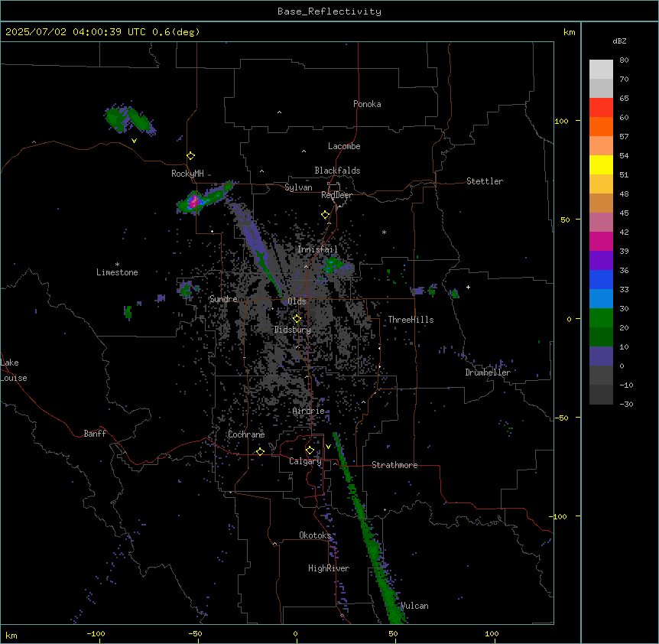Click the RockyMH label
659x644 pixels.
(x=187, y=174)
